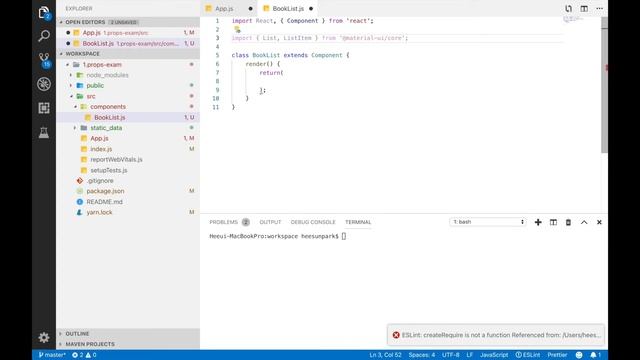The width and height of the screenshot is (640, 360).
Task: Create a new terminal with plus icon
Action: pos(538,222)
